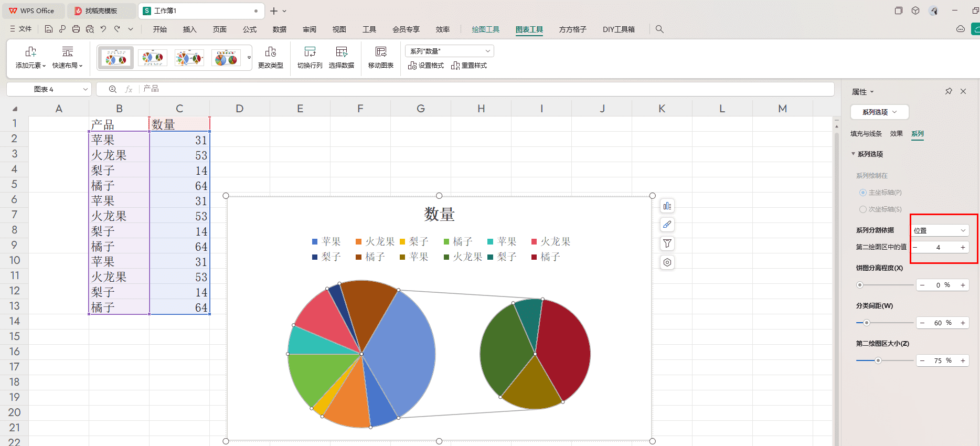Click 饼图分离程度 slider handle
The height and width of the screenshot is (446, 980).
click(x=860, y=285)
